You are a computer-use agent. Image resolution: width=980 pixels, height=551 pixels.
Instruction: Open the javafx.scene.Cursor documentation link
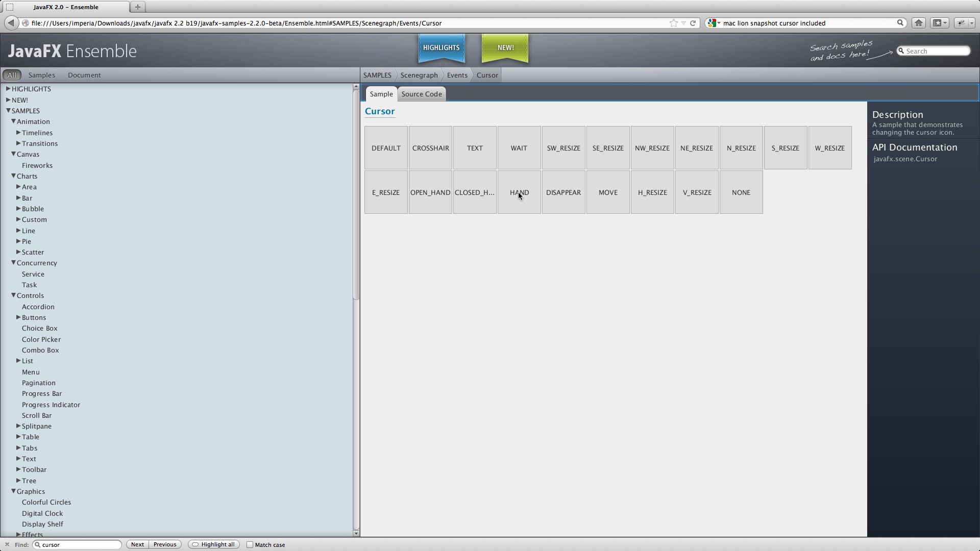point(905,159)
